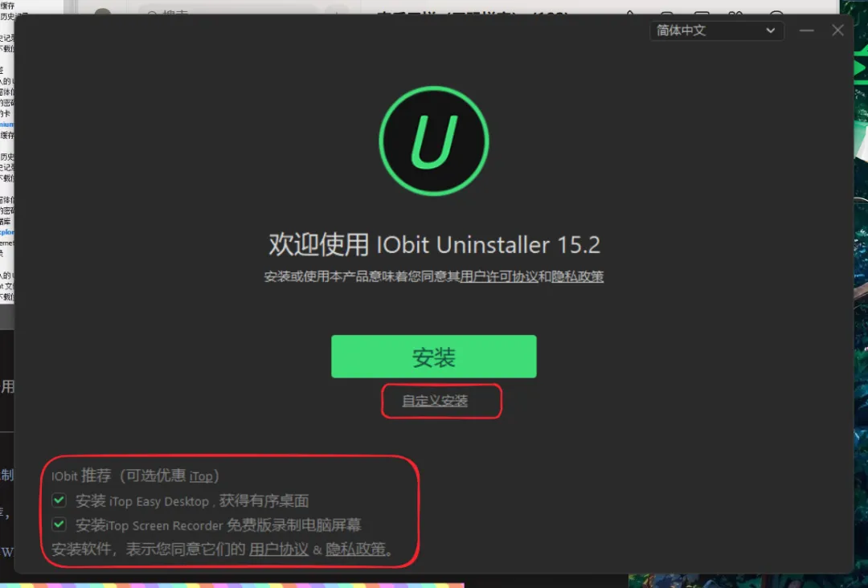The image size is (868, 588).
Task: Click the chevron arrow of language selector
Action: pyautogui.click(x=770, y=31)
